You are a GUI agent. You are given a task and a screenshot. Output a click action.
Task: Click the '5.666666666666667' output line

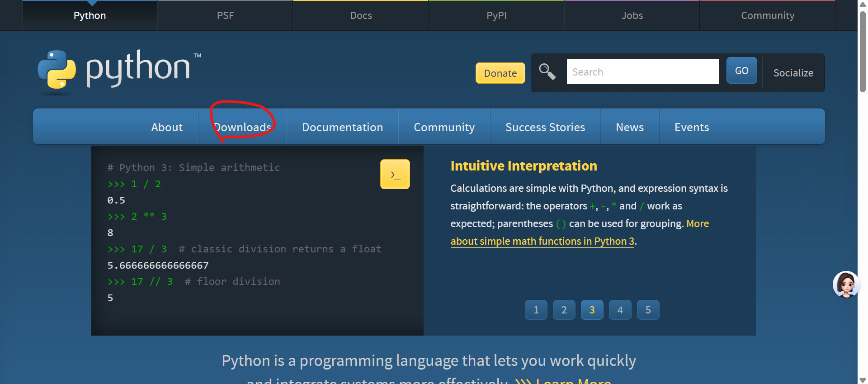[x=158, y=265]
